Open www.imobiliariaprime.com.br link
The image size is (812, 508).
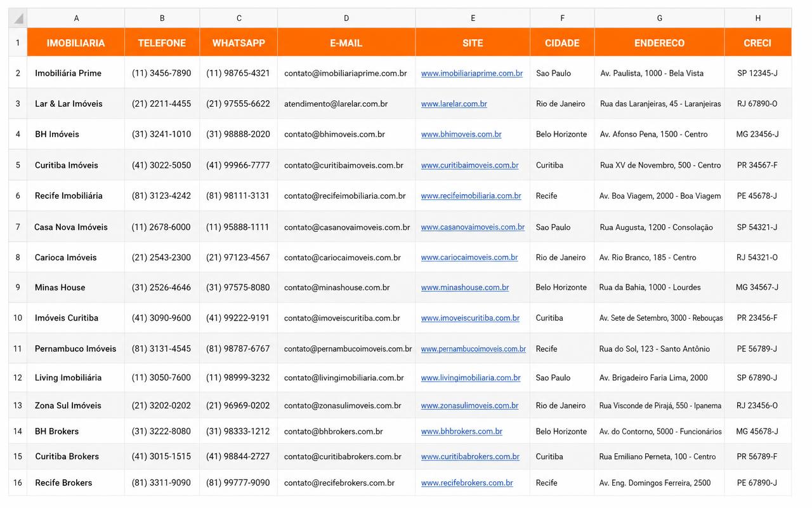pos(472,73)
